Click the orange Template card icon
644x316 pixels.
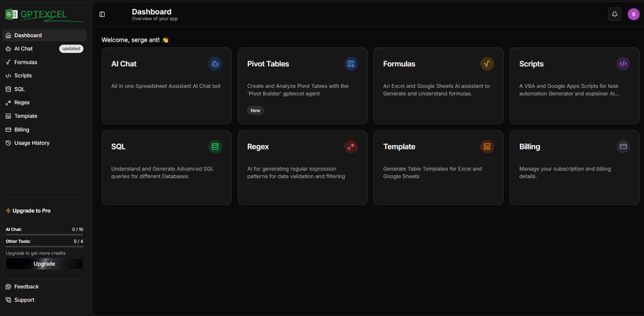point(487,146)
